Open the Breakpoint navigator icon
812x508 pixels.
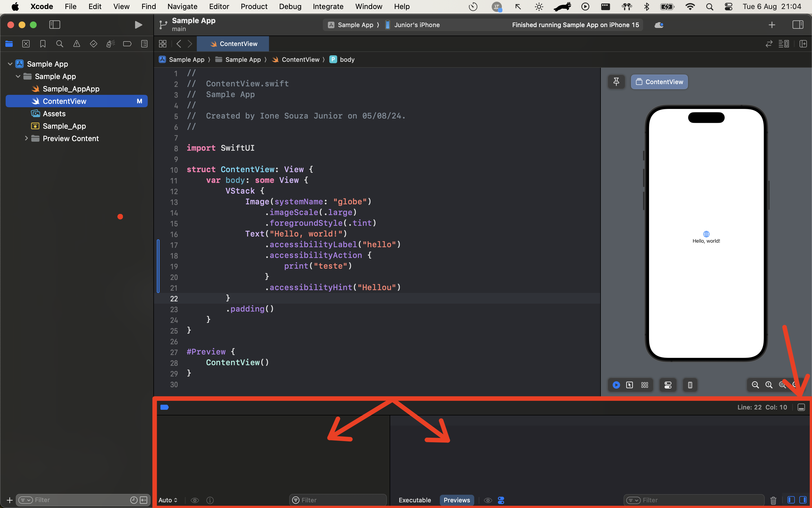click(127, 44)
